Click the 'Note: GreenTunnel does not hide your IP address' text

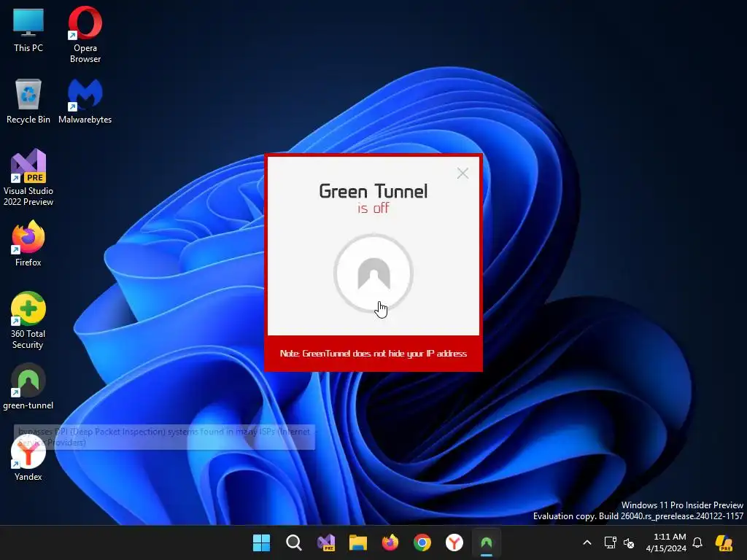click(x=373, y=354)
